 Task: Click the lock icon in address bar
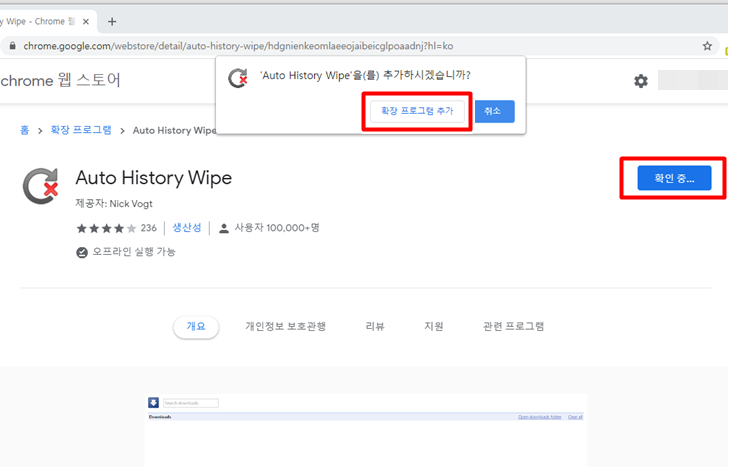[13, 46]
